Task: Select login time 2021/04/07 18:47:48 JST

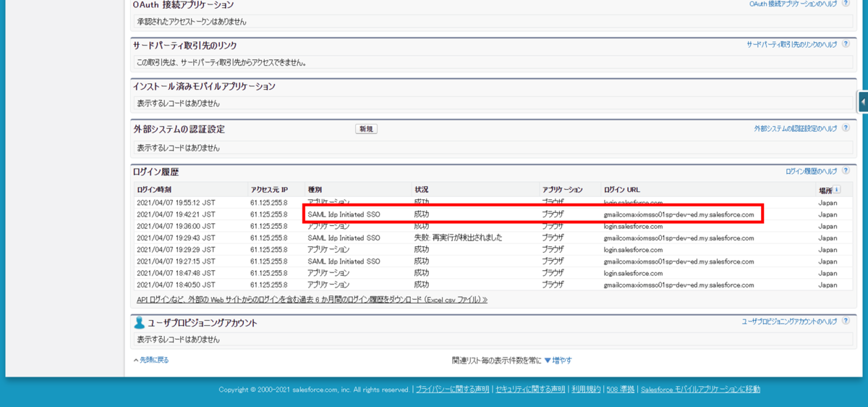Action: pyautogui.click(x=176, y=273)
